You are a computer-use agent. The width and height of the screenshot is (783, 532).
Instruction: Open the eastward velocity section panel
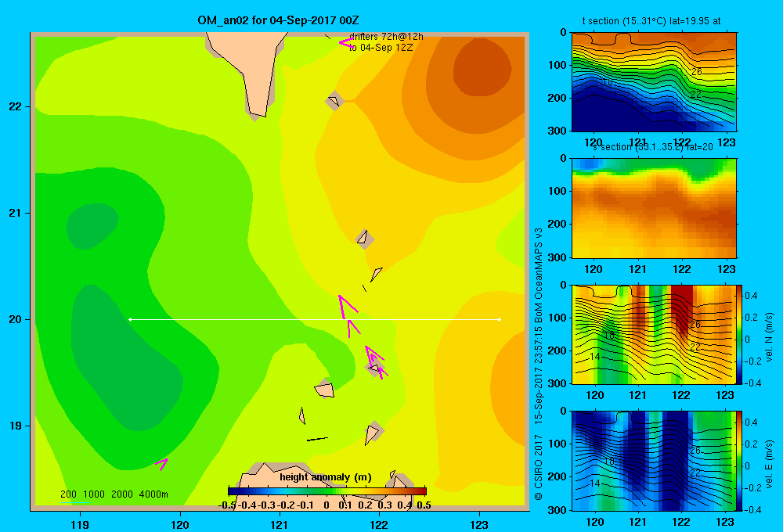(x=654, y=460)
